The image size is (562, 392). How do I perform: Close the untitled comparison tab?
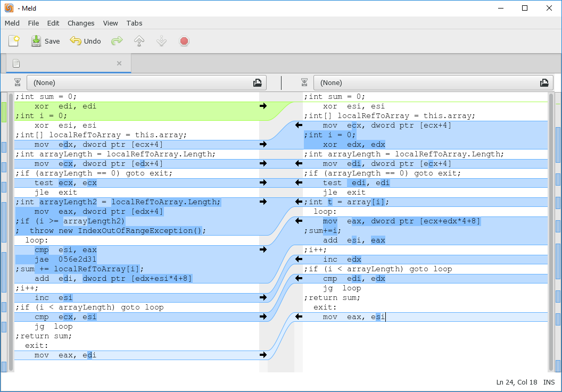(x=119, y=63)
